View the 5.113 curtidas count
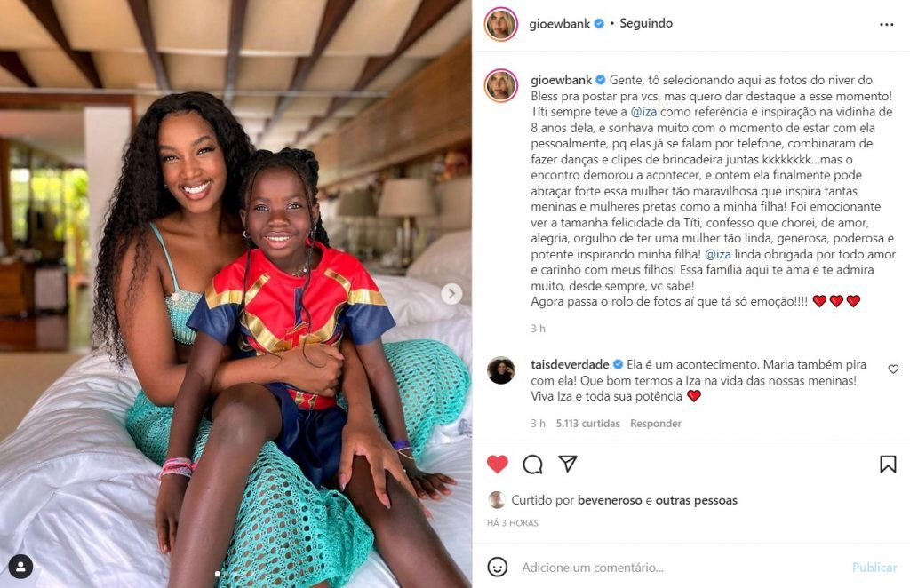This screenshot has height=588, width=910. (588, 424)
